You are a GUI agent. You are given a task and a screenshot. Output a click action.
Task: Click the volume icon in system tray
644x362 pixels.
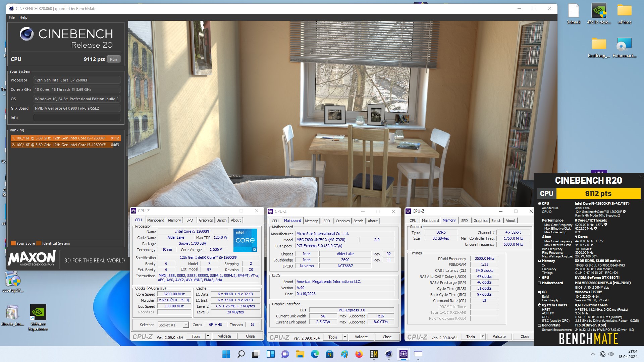[x=611, y=354]
